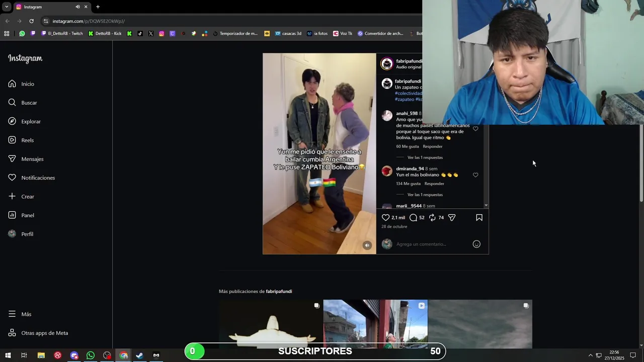Open DettoRB - Kick bookmark
Viewport: 644px width, 362px height.
click(x=105, y=34)
